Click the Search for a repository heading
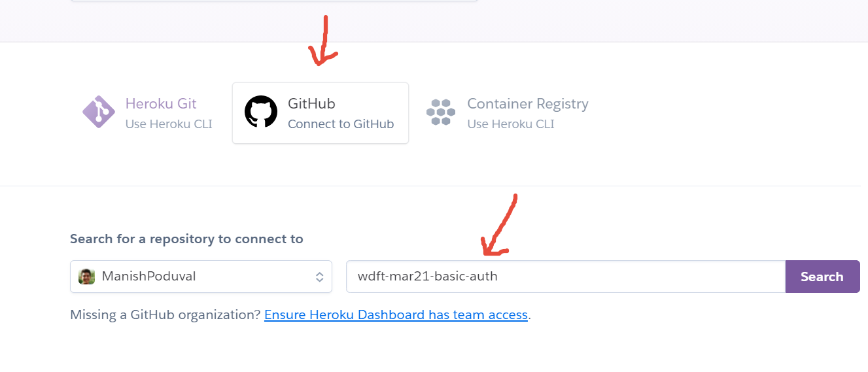This screenshot has width=868, height=372. [x=186, y=239]
